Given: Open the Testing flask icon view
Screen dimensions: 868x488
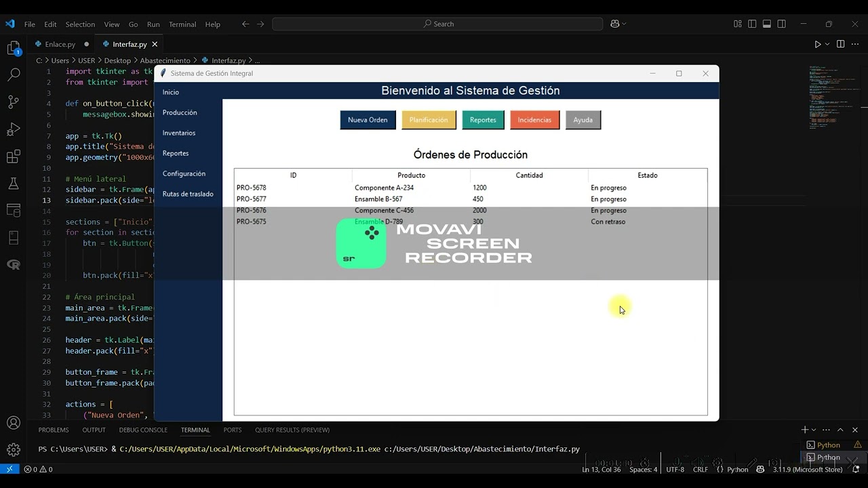Looking at the screenshot, I should coord(14,184).
